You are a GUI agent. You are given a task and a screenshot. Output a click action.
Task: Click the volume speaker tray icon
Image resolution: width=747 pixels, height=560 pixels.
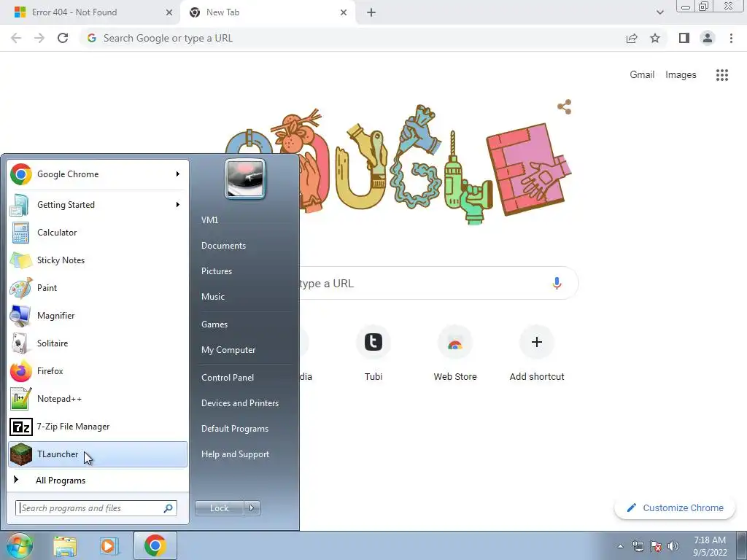(x=673, y=546)
